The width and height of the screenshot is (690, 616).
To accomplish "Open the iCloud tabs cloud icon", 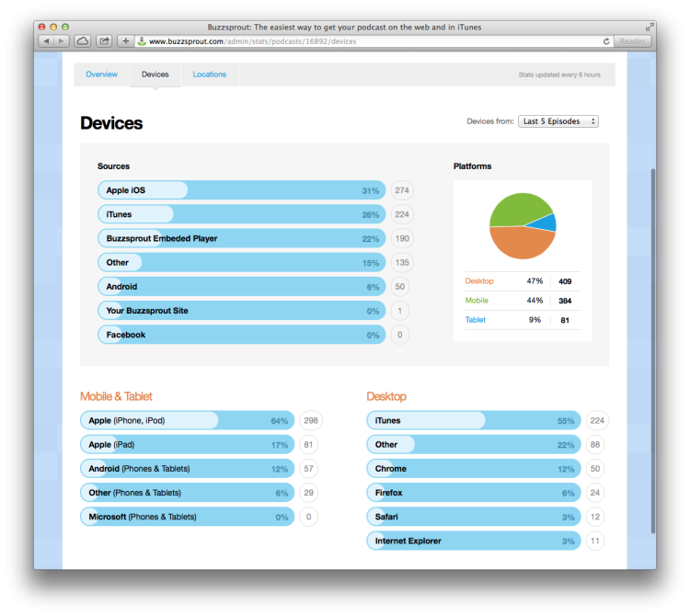I will tap(82, 41).
